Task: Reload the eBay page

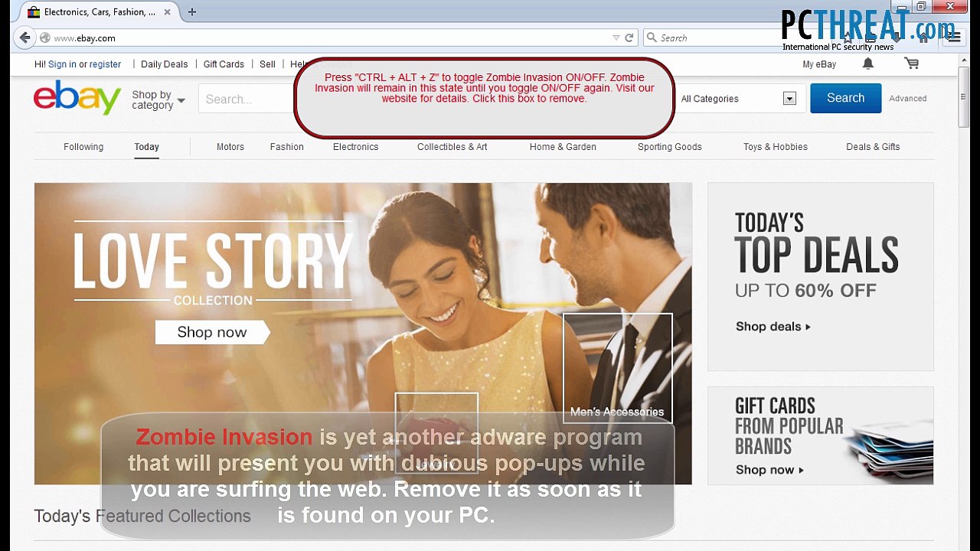Action: (x=629, y=37)
